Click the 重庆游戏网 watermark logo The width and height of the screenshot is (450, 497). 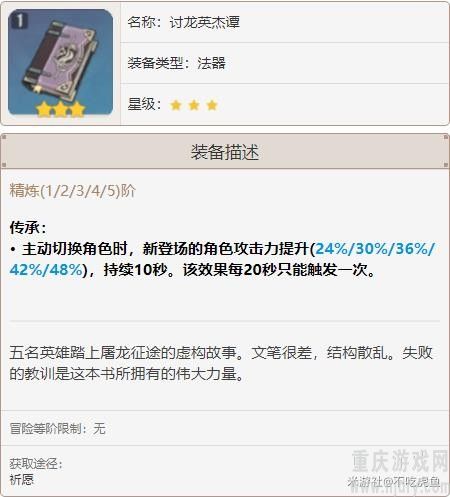[x=400, y=461]
